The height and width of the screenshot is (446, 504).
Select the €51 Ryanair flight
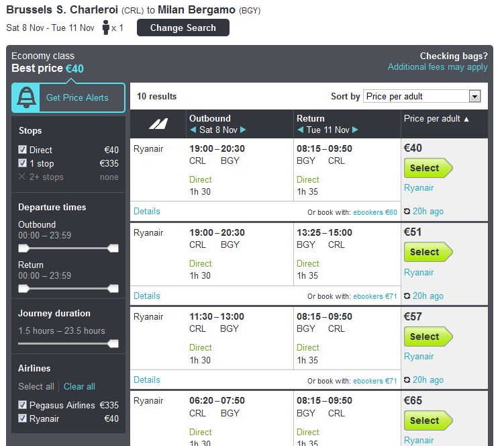tap(427, 253)
